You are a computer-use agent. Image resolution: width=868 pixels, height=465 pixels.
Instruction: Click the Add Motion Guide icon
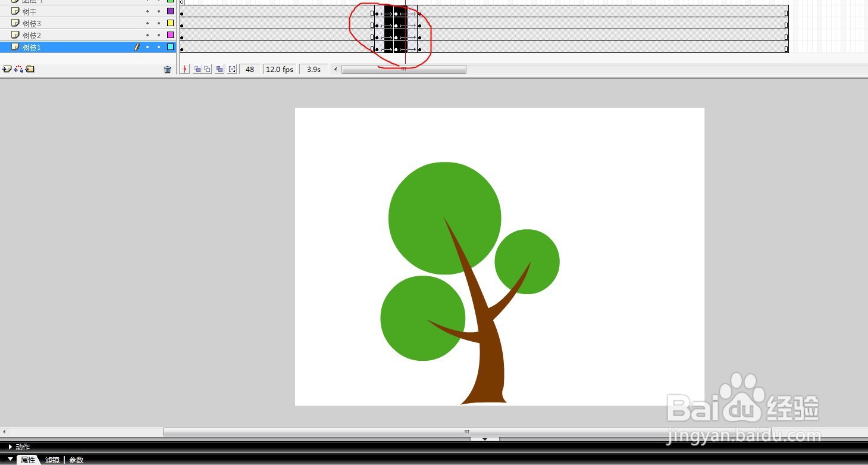18,69
